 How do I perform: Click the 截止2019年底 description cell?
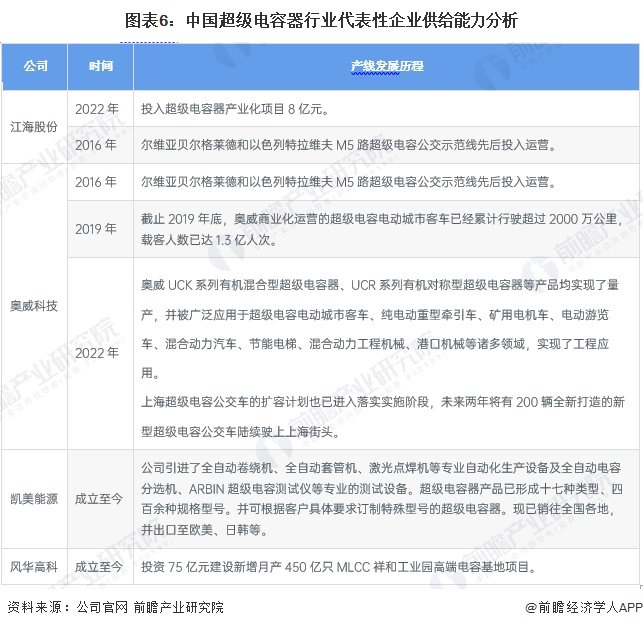click(386, 229)
